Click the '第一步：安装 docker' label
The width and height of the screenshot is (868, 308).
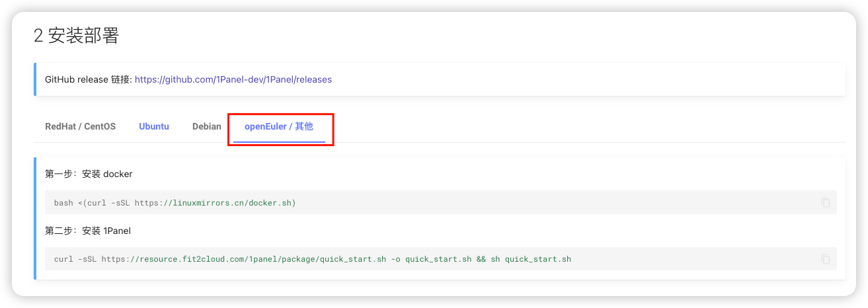[89, 174]
